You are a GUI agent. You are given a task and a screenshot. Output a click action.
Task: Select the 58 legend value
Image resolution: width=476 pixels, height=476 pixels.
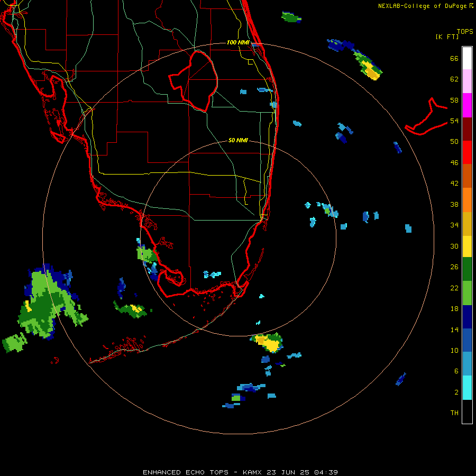[x=454, y=100]
